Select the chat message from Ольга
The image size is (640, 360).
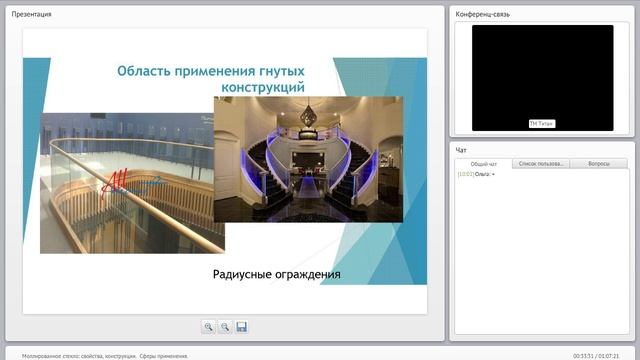(x=476, y=174)
